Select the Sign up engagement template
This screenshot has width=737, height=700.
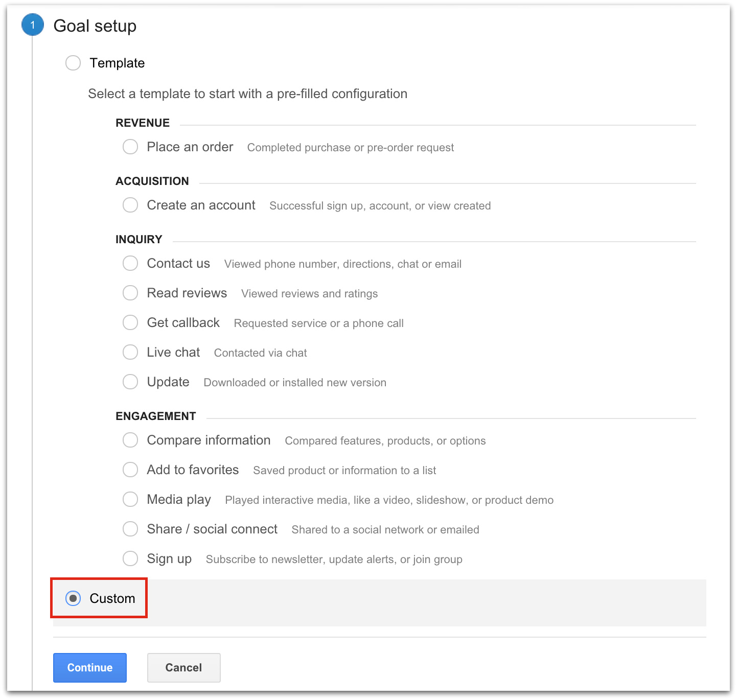point(130,559)
